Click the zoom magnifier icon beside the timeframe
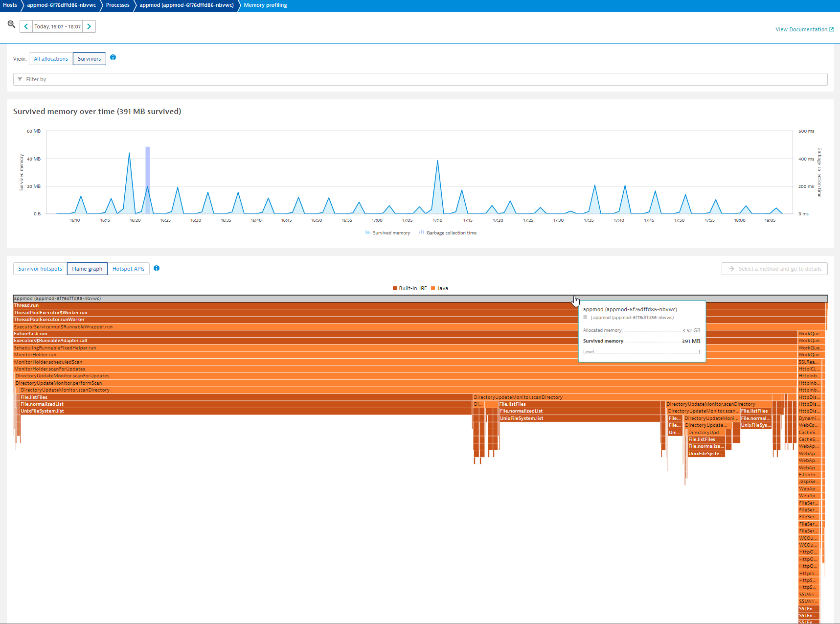This screenshot has width=840, height=624. click(11, 24)
